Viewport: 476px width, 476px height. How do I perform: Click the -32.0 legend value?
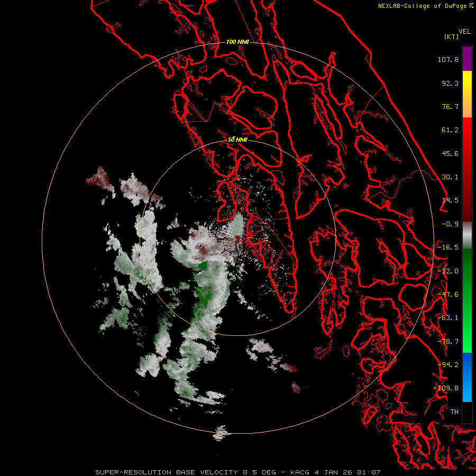tap(448, 271)
